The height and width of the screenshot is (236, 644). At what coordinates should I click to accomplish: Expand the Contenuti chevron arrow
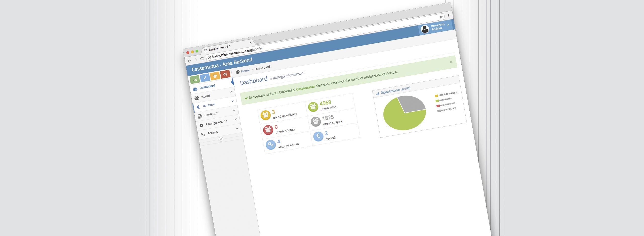(x=234, y=110)
